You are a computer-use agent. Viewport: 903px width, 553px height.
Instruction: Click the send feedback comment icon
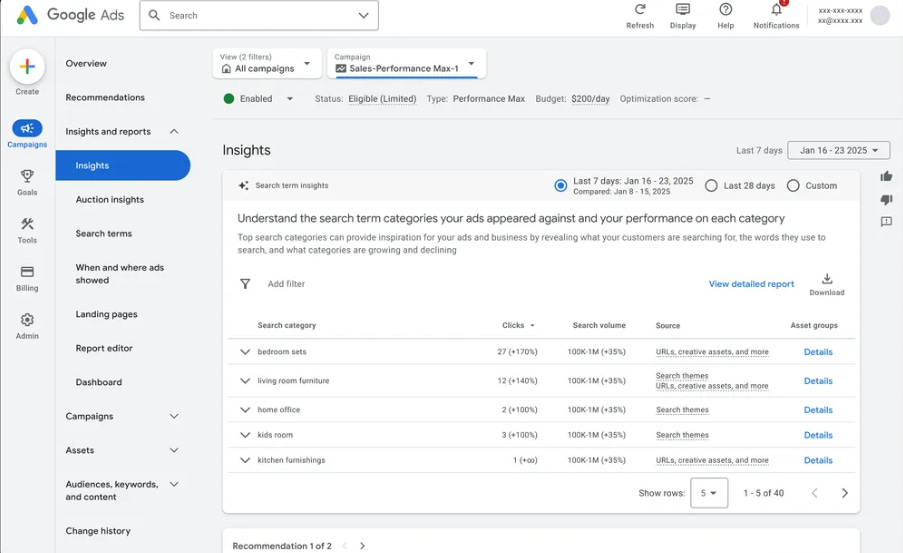(886, 222)
